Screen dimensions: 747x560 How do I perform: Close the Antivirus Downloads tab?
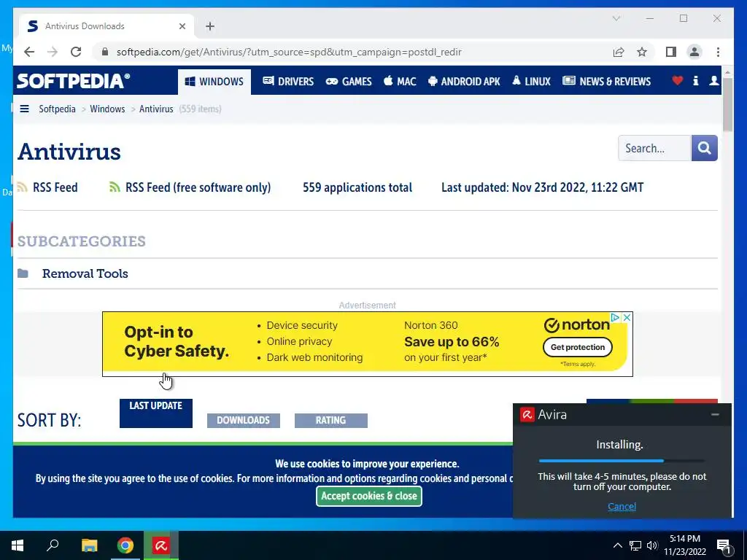[182, 26]
